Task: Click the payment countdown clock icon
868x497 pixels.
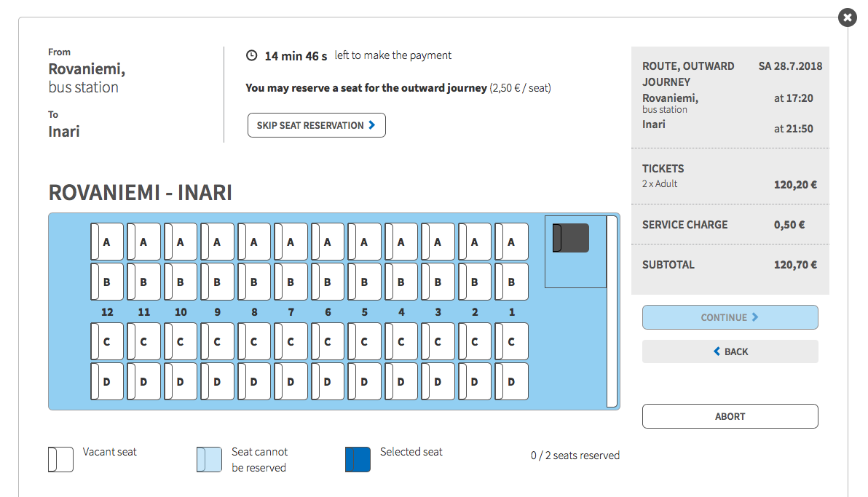Action: click(252, 55)
